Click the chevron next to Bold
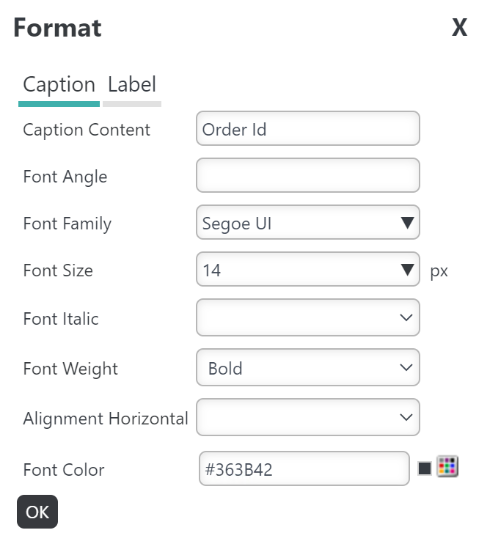488x539 pixels. tap(406, 367)
